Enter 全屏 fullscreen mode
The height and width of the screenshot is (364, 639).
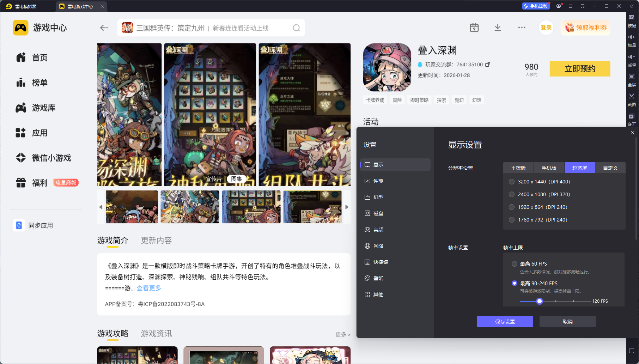tap(632, 80)
